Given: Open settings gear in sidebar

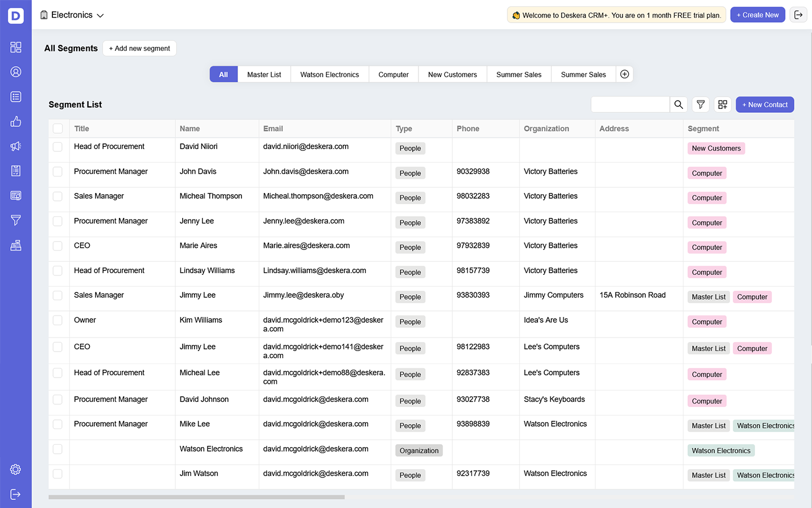Looking at the screenshot, I should click(16, 470).
